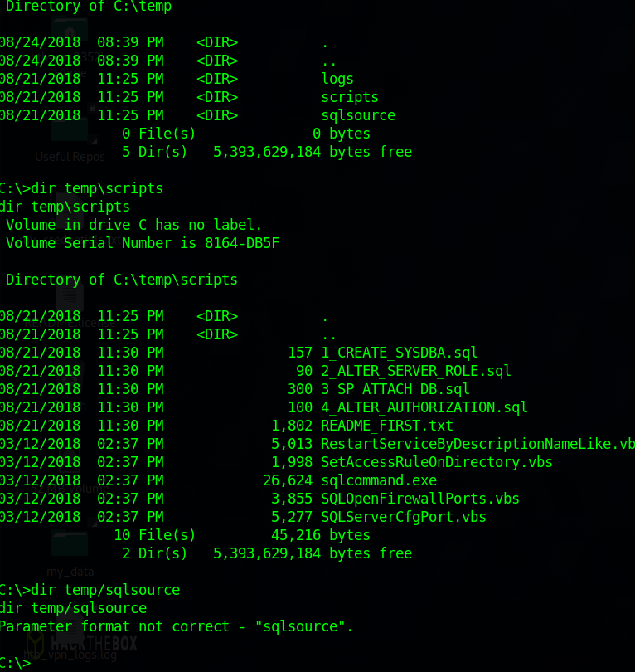The width and height of the screenshot is (635, 672).
Task: Click the 3_SP_ATTACH_DB.sql filename
Action: click(x=395, y=389)
